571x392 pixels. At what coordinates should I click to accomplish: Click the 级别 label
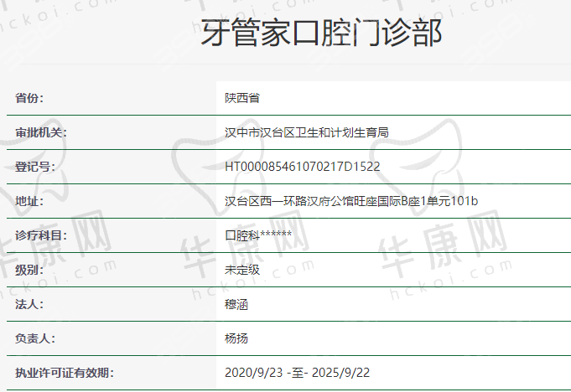tap(29, 270)
